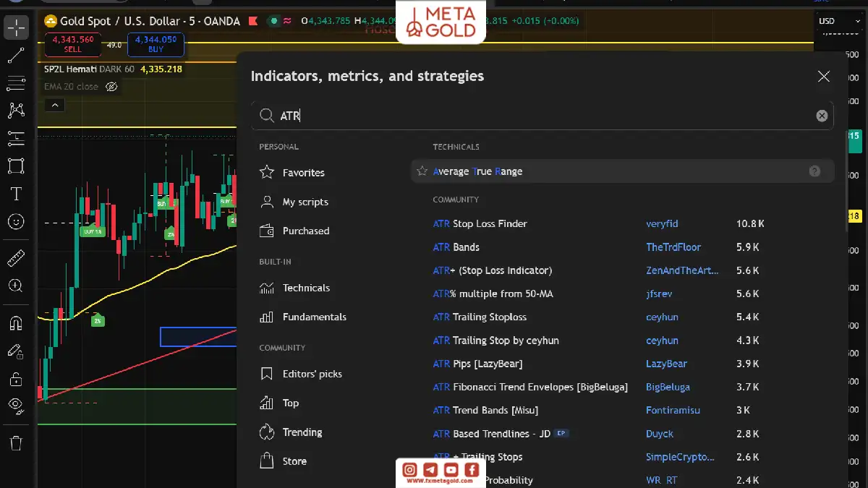
Task: Collapse the indicator legend chevron
Action: pos(55,106)
